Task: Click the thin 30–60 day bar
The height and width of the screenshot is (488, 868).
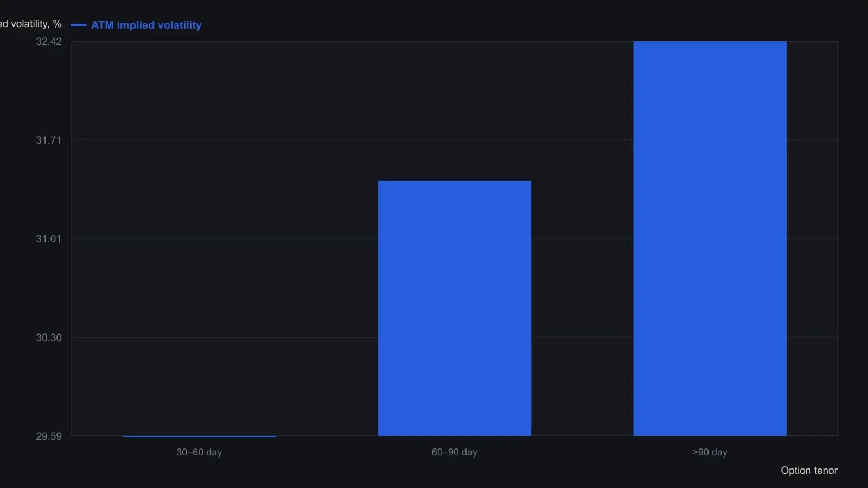Action: coord(199,436)
